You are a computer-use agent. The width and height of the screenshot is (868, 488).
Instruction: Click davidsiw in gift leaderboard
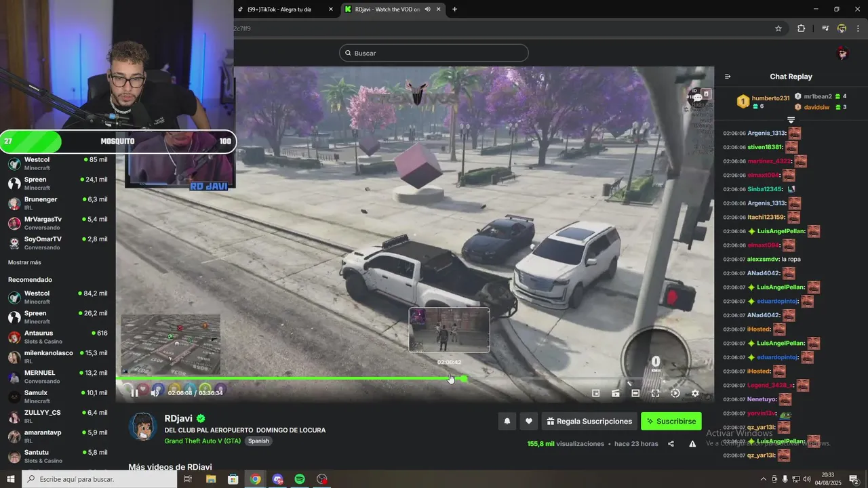click(816, 107)
